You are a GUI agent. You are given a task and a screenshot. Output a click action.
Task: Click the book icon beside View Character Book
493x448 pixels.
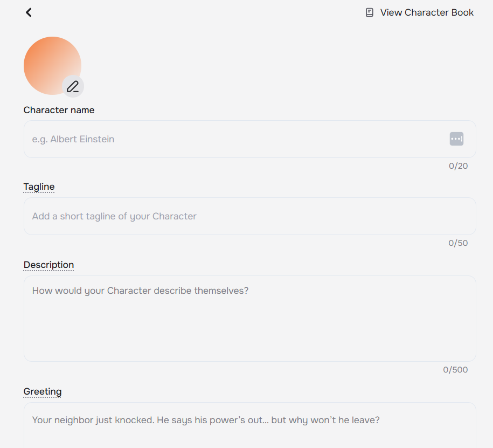370,12
